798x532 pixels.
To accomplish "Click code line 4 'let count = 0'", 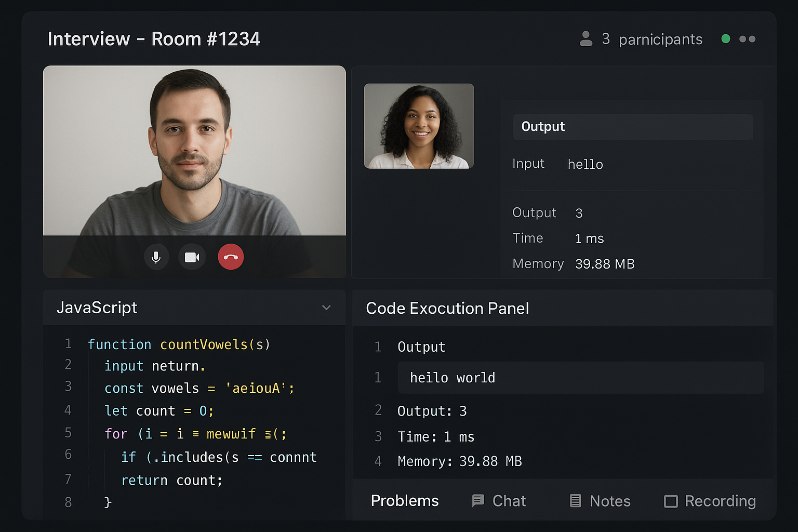I will 159,411.
